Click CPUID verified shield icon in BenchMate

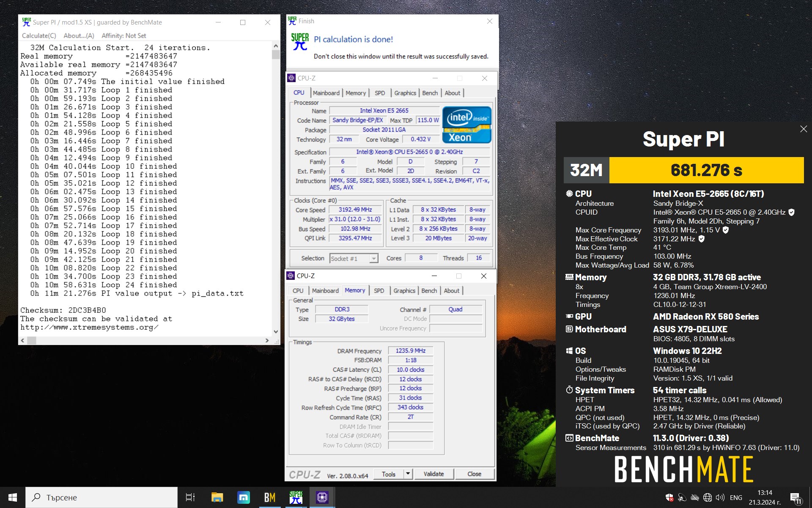tap(792, 212)
